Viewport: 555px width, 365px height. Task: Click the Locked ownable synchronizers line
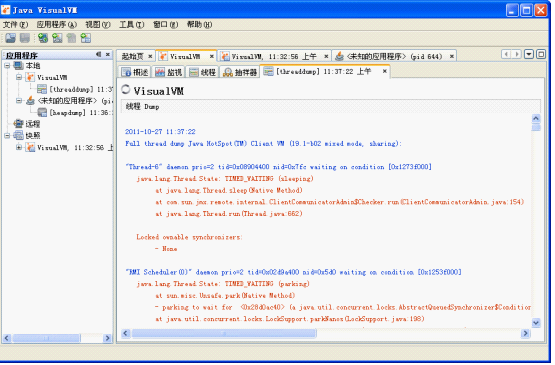point(189,237)
